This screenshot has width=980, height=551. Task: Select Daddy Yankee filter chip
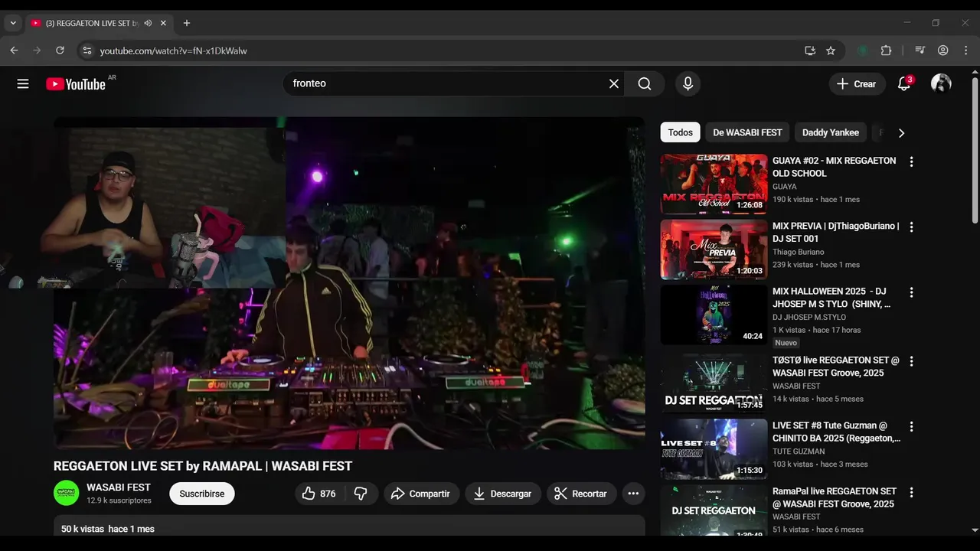point(831,132)
